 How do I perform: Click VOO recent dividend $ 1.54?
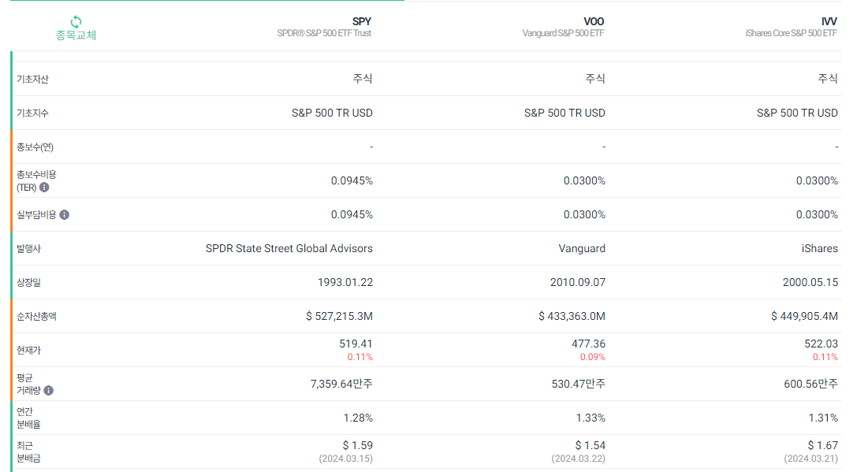click(590, 445)
